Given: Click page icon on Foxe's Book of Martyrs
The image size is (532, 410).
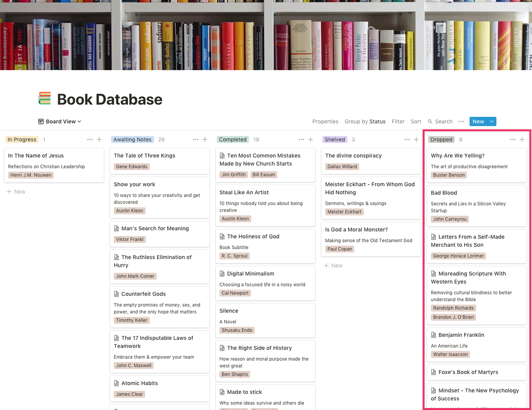Looking at the screenshot, I should 434,372.
